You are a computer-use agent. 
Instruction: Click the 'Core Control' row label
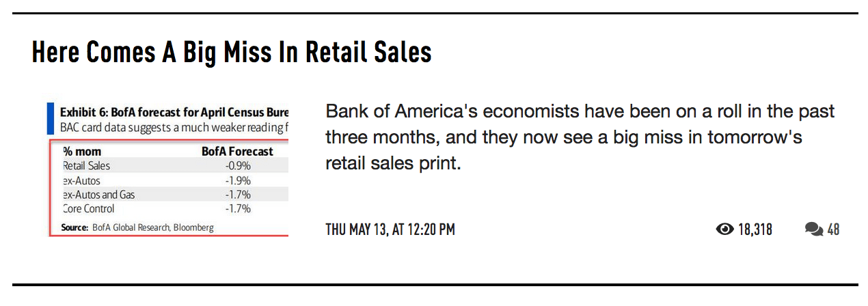tap(88, 209)
